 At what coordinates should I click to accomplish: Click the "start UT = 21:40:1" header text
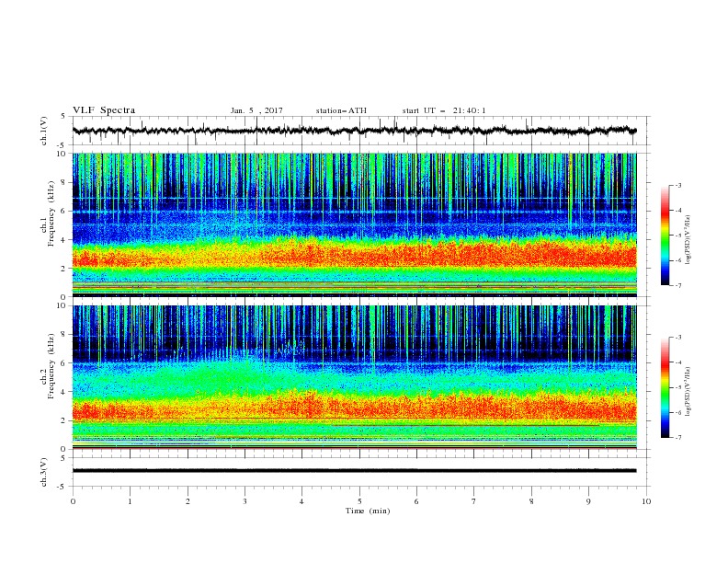point(444,110)
